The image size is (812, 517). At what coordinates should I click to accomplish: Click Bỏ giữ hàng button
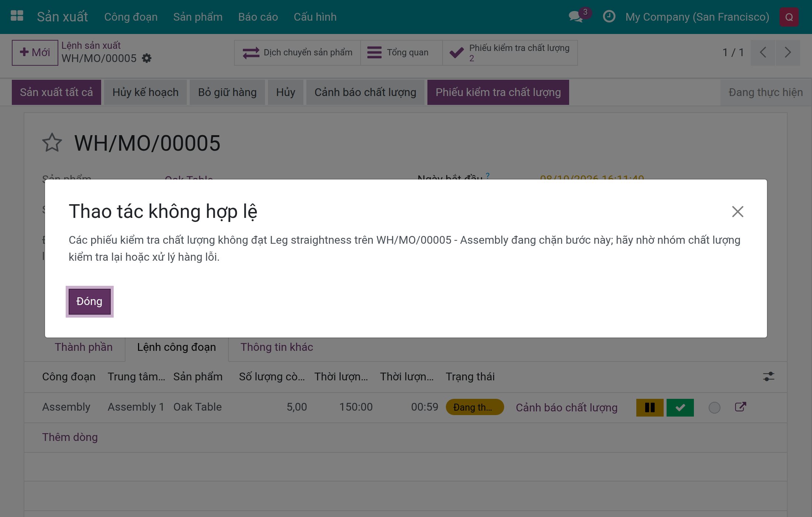click(227, 92)
